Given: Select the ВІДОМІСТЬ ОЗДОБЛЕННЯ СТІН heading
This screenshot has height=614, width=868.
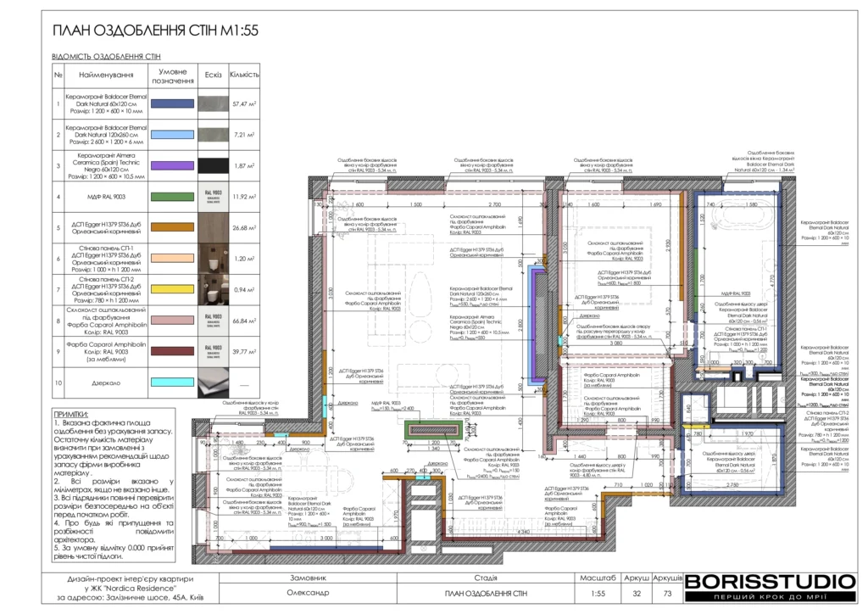Looking at the screenshot, I should pyautogui.click(x=106, y=59).
